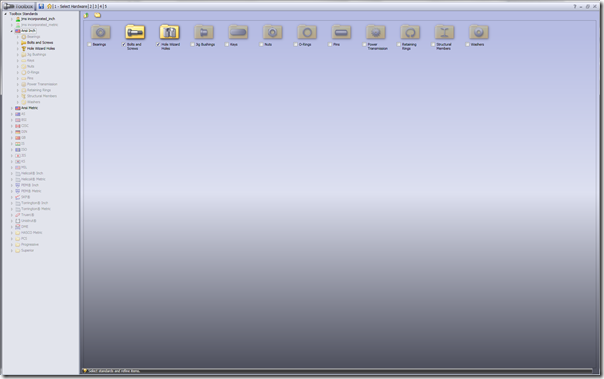Go to configuration step 3
Viewport: 604px width, 379px height.
pos(96,7)
